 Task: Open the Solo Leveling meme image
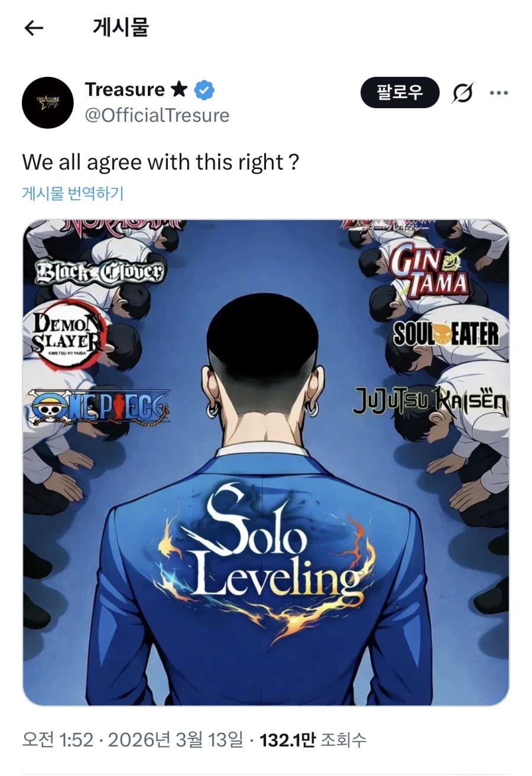(x=266, y=463)
